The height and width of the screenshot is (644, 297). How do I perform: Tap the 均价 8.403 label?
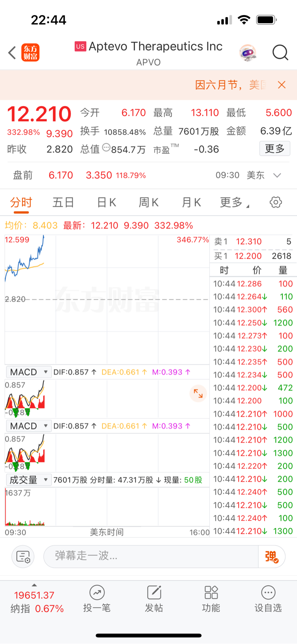[31, 225]
